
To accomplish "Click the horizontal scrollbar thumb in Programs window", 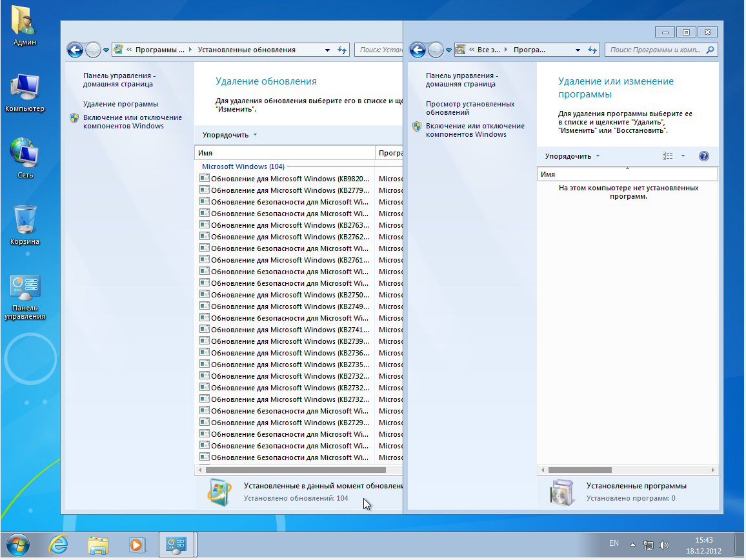I will click(580, 470).
